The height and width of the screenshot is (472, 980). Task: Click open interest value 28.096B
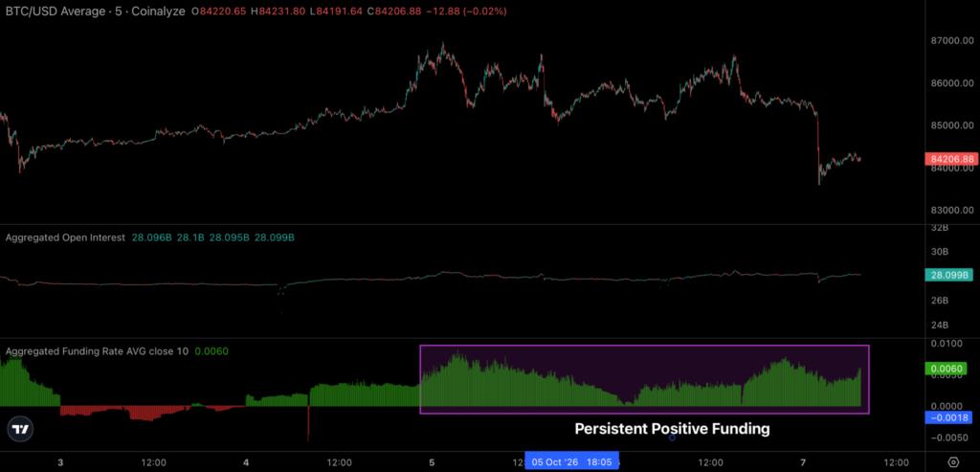[152, 237]
